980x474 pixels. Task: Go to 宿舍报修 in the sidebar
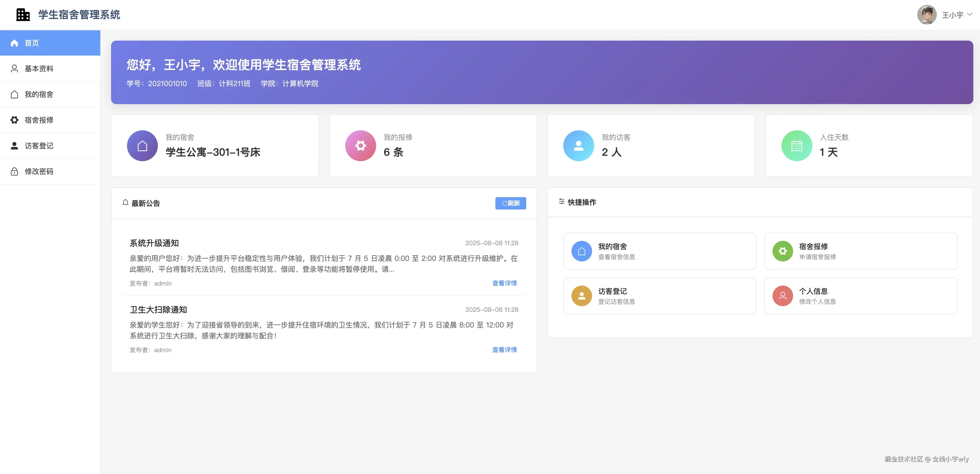coord(39,120)
